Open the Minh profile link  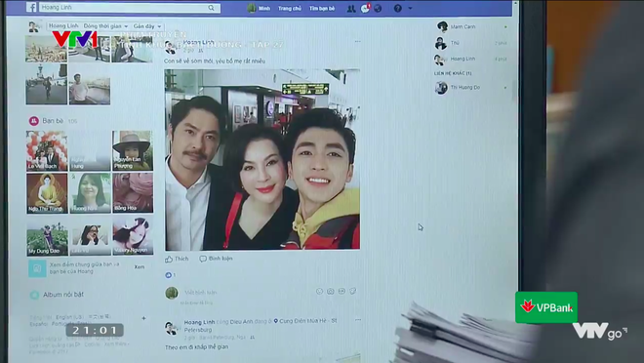pos(260,8)
